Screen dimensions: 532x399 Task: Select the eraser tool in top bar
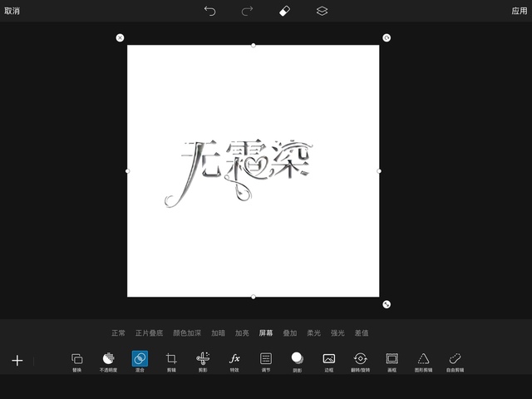(284, 11)
